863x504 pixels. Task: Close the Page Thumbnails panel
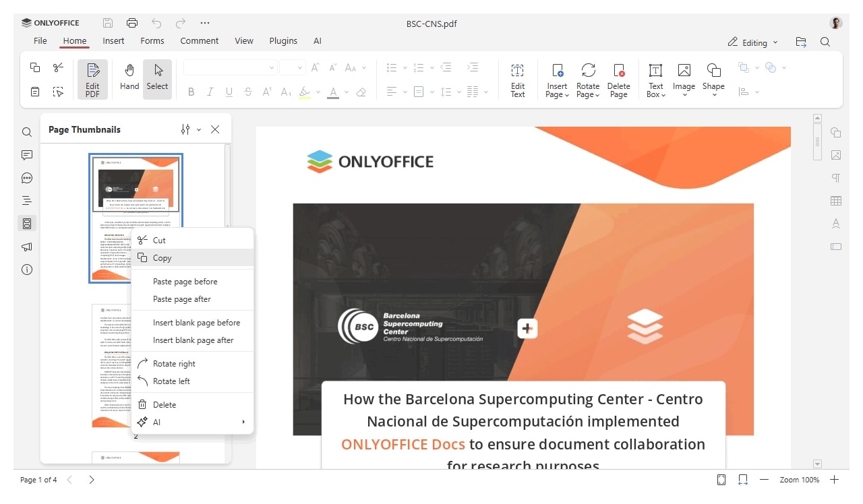tap(215, 129)
